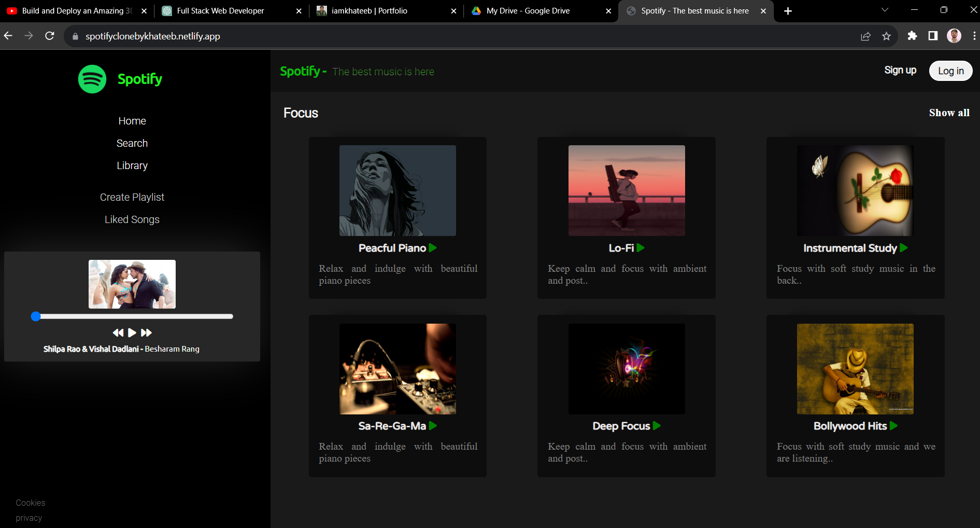Click the Spotify - header title text

click(303, 71)
